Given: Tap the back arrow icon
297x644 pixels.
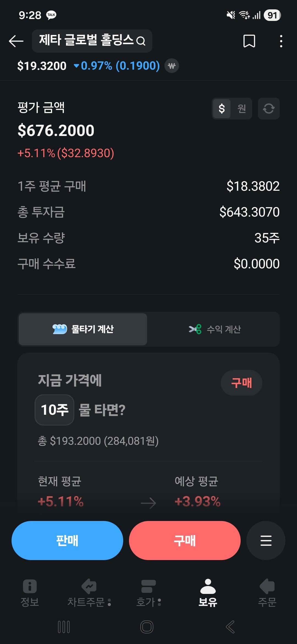Looking at the screenshot, I should pos(16,41).
